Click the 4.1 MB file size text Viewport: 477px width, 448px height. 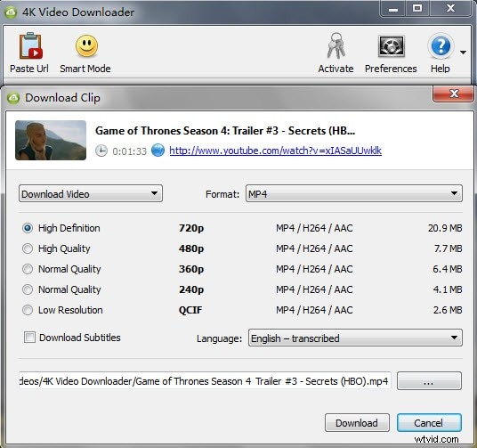coord(448,289)
